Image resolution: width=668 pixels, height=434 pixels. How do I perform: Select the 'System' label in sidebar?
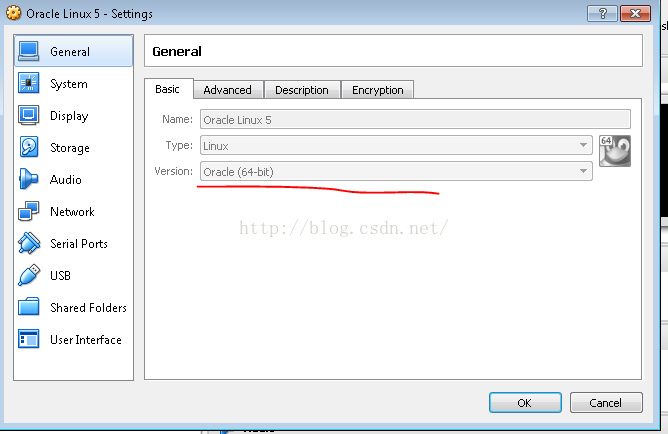[69, 84]
